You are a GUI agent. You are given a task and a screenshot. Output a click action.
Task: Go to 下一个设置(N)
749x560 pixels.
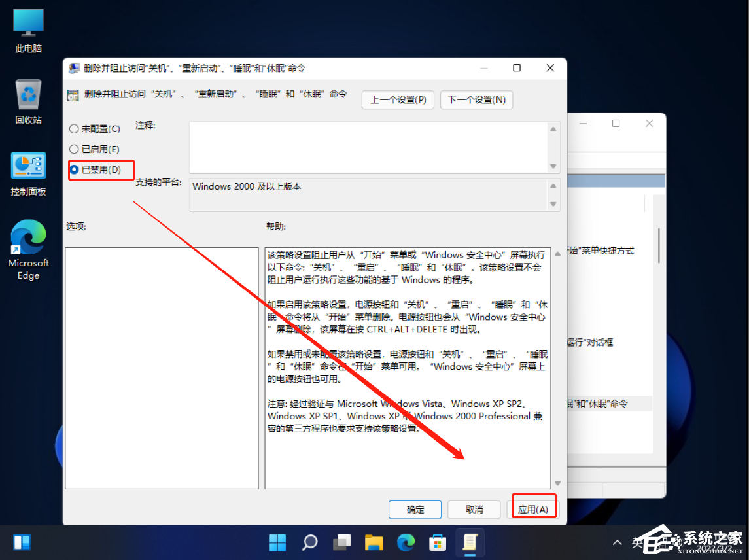click(x=476, y=99)
